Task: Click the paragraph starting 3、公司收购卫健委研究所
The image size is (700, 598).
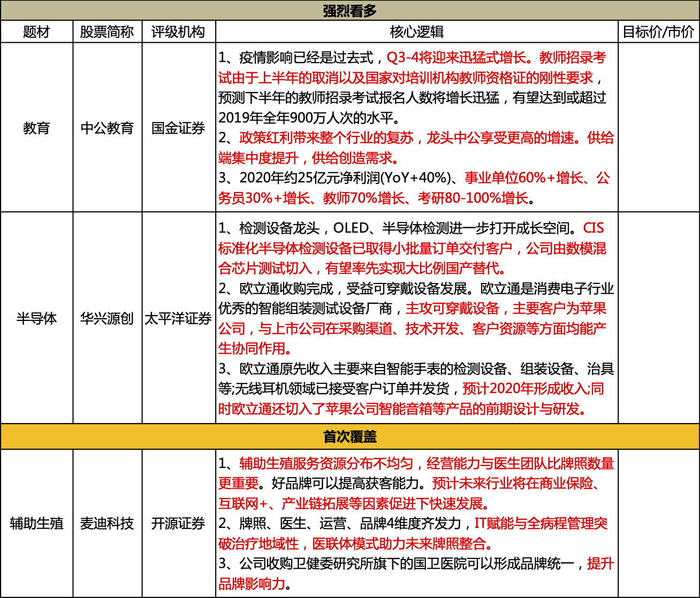Action: 416,573
